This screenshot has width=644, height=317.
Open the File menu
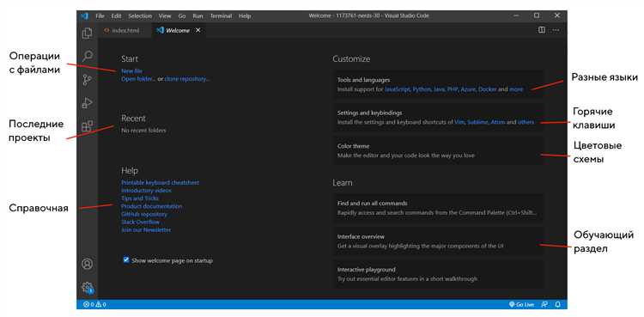coord(100,16)
